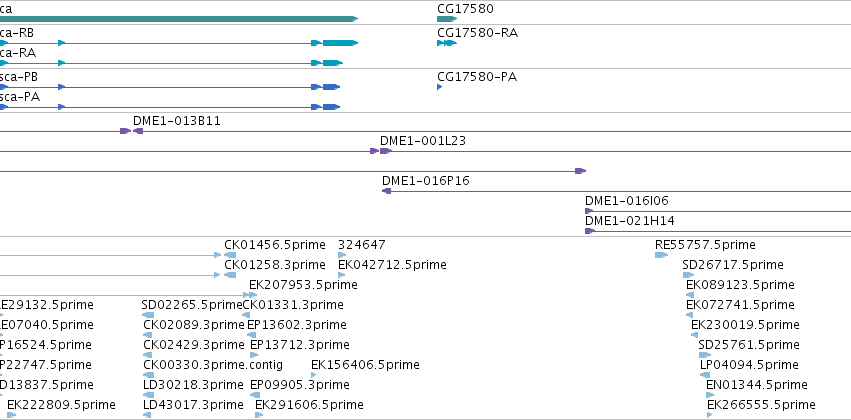
Task: Click the CK01456.5prime EST label
Action: pyautogui.click(x=275, y=245)
